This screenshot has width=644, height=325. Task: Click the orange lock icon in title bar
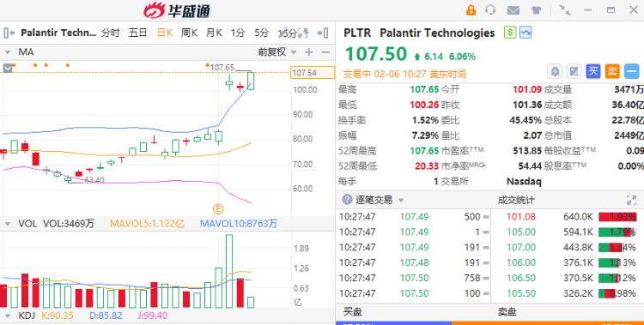point(471,9)
